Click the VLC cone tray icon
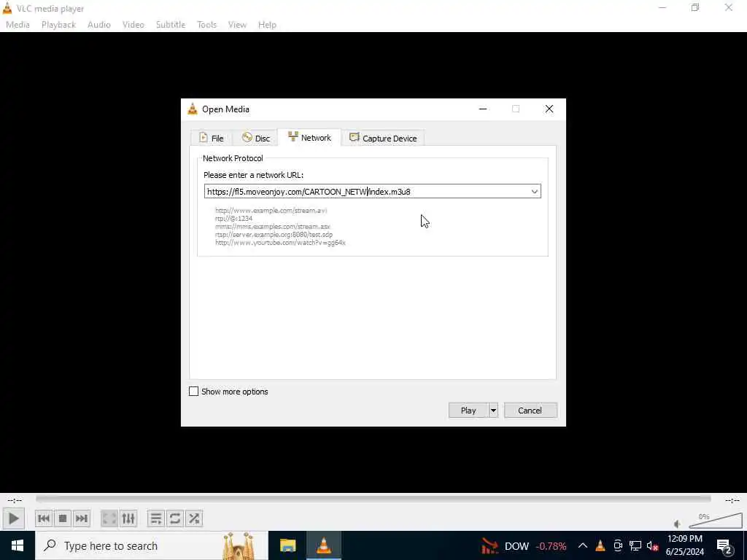 pyautogui.click(x=600, y=545)
